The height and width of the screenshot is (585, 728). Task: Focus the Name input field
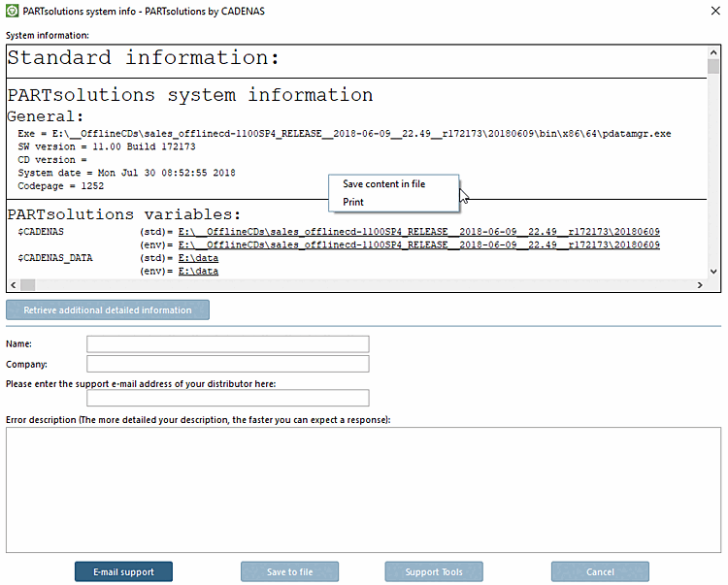[x=228, y=344]
